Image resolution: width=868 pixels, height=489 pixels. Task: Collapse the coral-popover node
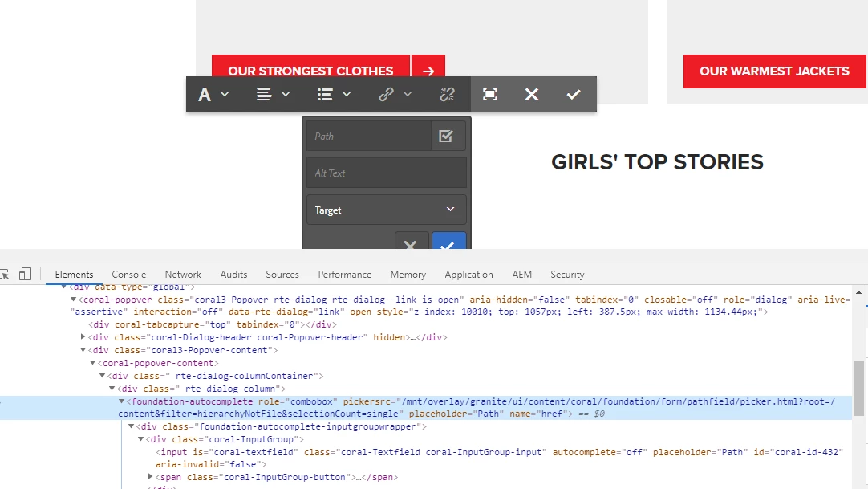click(x=73, y=300)
